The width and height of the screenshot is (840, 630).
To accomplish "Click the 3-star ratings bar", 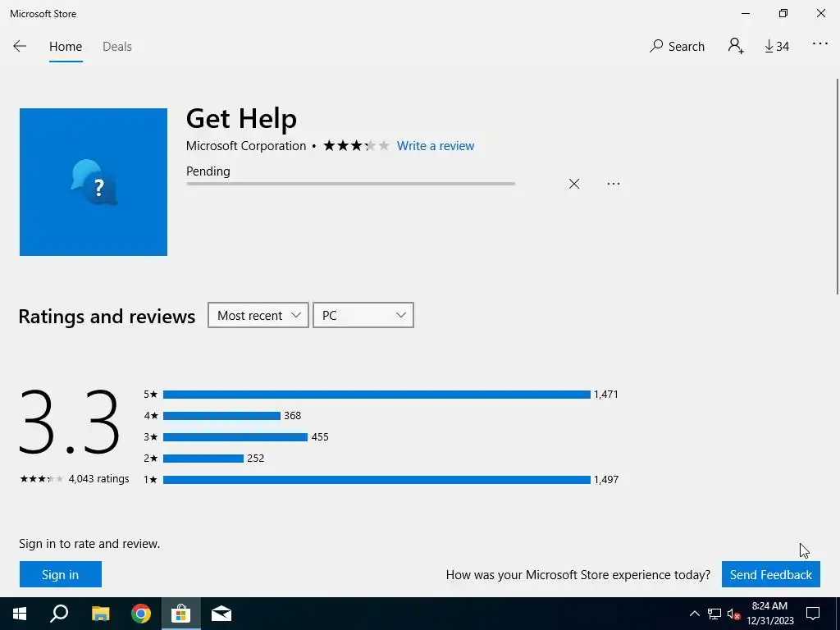I will point(235,437).
